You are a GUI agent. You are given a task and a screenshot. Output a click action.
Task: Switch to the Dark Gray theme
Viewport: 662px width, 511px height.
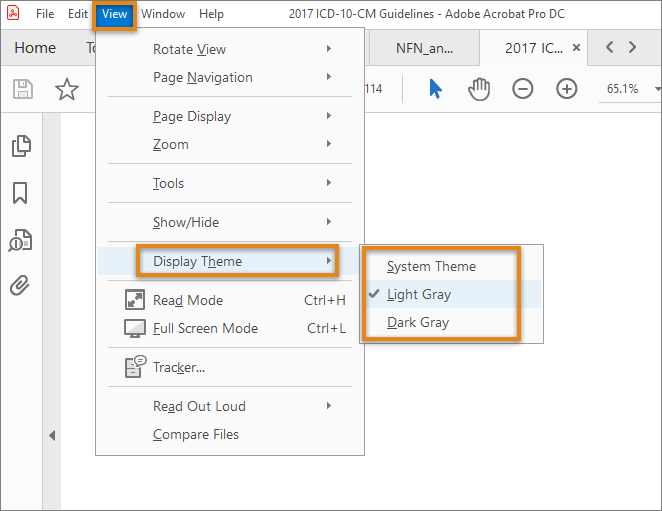[x=418, y=322]
